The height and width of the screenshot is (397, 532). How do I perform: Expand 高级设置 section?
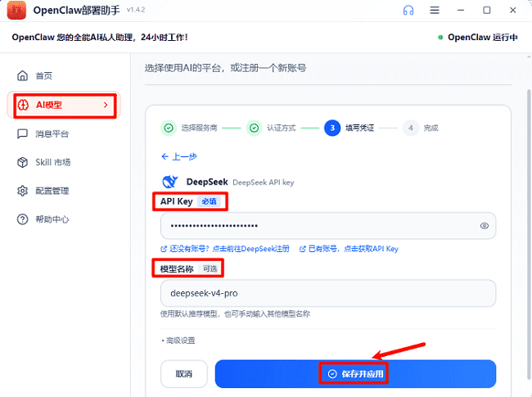(x=178, y=341)
